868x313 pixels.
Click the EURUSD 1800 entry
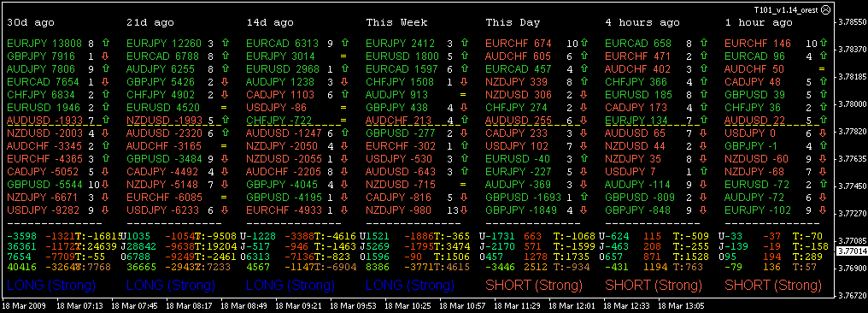click(x=402, y=56)
